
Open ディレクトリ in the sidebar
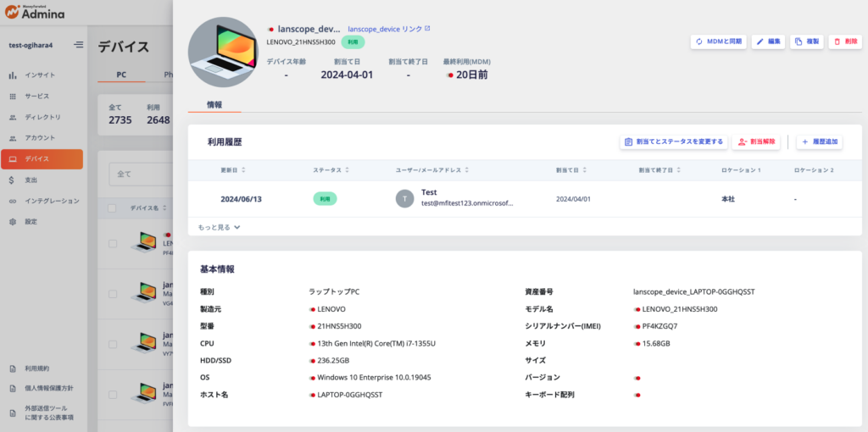pyautogui.click(x=42, y=117)
